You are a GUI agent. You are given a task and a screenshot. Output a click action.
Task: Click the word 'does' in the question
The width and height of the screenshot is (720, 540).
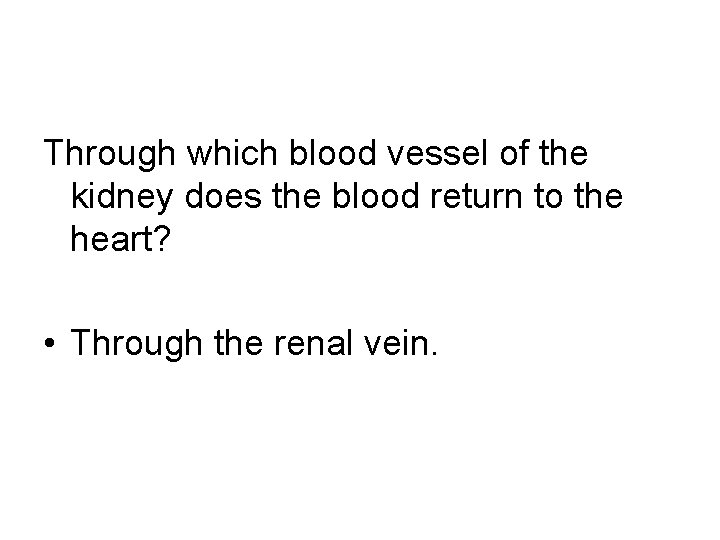tap(223, 196)
